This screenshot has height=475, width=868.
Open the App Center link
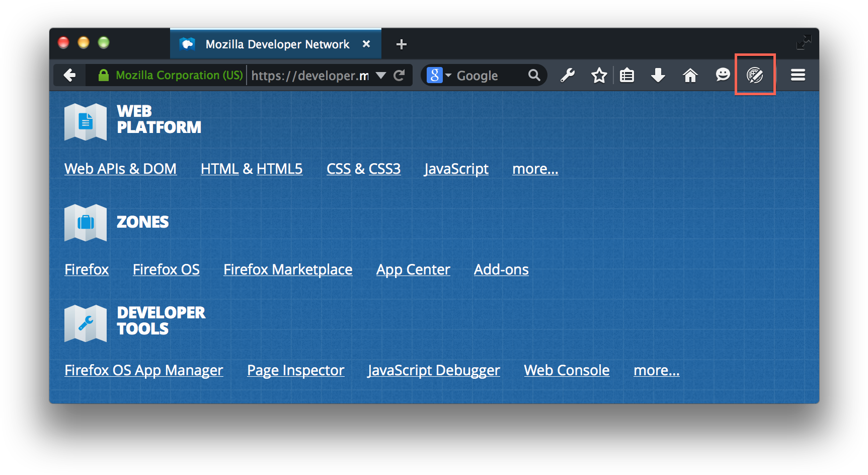click(413, 269)
